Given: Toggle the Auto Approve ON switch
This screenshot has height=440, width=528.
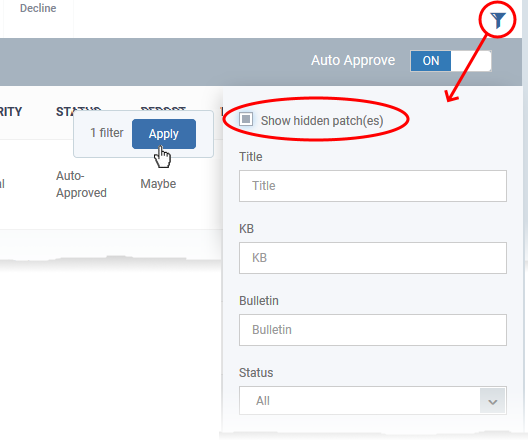Looking at the screenshot, I should (451, 61).
